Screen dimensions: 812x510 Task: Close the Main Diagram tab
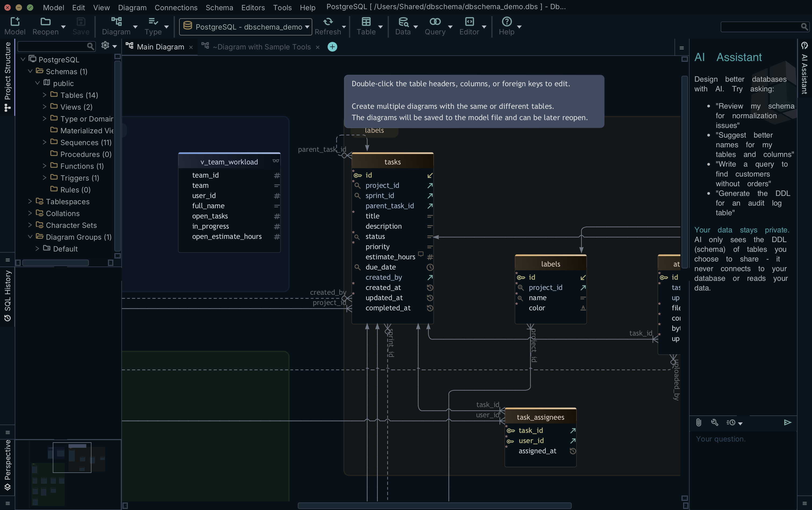pos(191,47)
